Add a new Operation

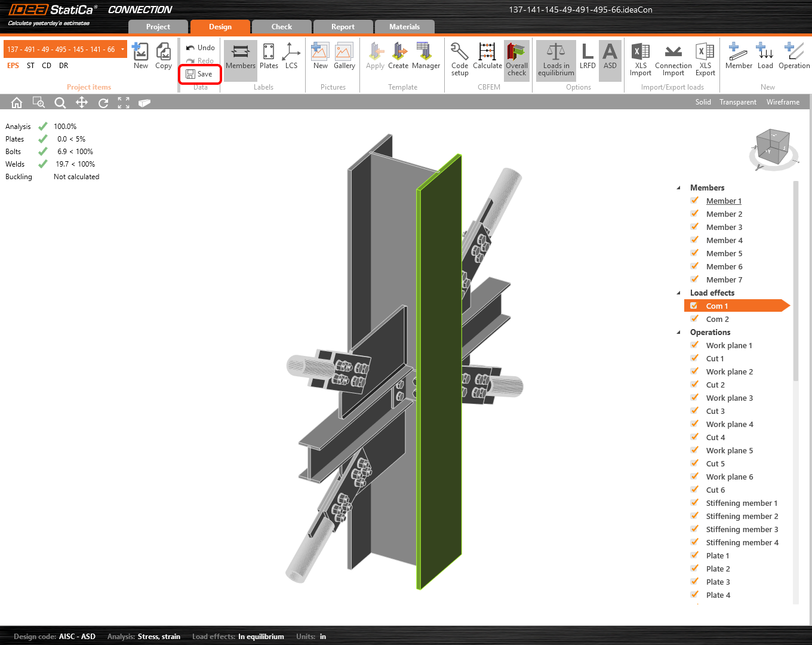[x=793, y=57]
